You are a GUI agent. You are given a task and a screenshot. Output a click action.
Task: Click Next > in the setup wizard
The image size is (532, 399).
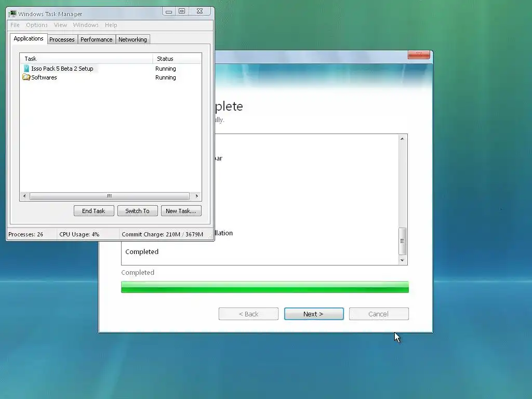[314, 314]
